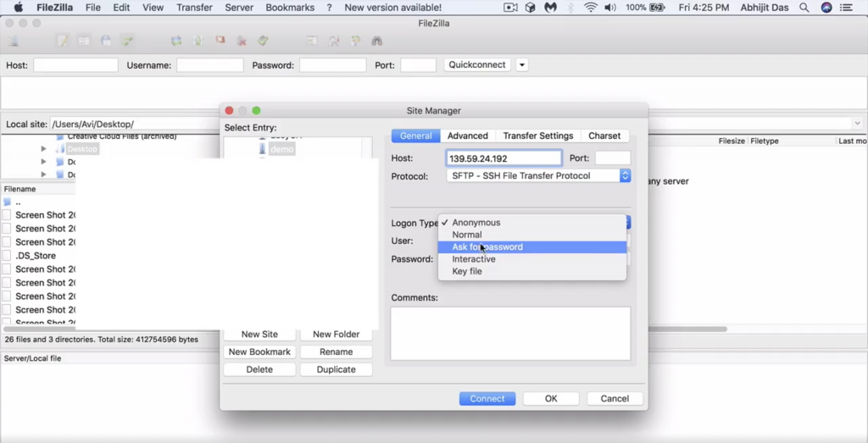Click the disconnect from server icon
This screenshot has width=868, height=443.
tap(242, 41)
